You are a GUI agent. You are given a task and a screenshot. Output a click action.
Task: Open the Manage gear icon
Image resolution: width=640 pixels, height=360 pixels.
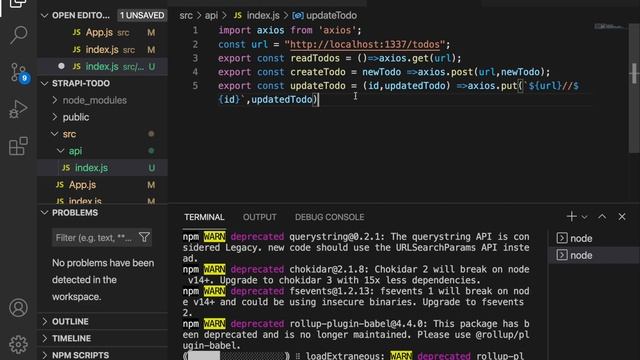point(18,344)
